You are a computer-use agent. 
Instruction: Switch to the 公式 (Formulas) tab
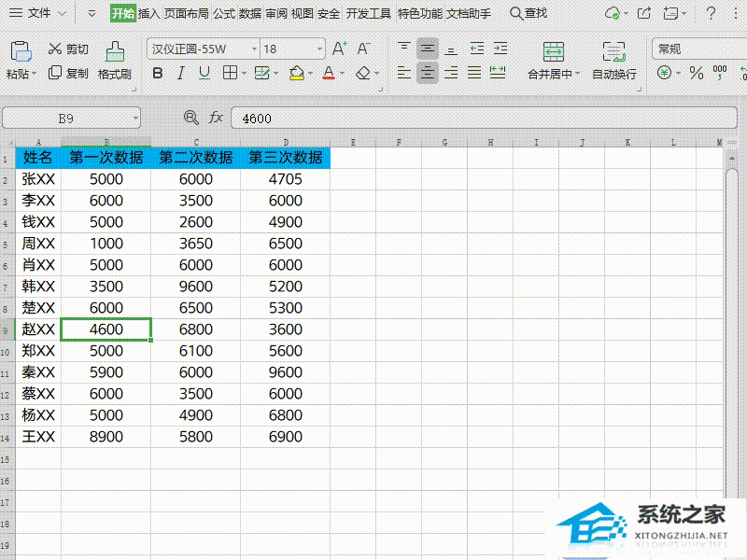pos(224,13)
